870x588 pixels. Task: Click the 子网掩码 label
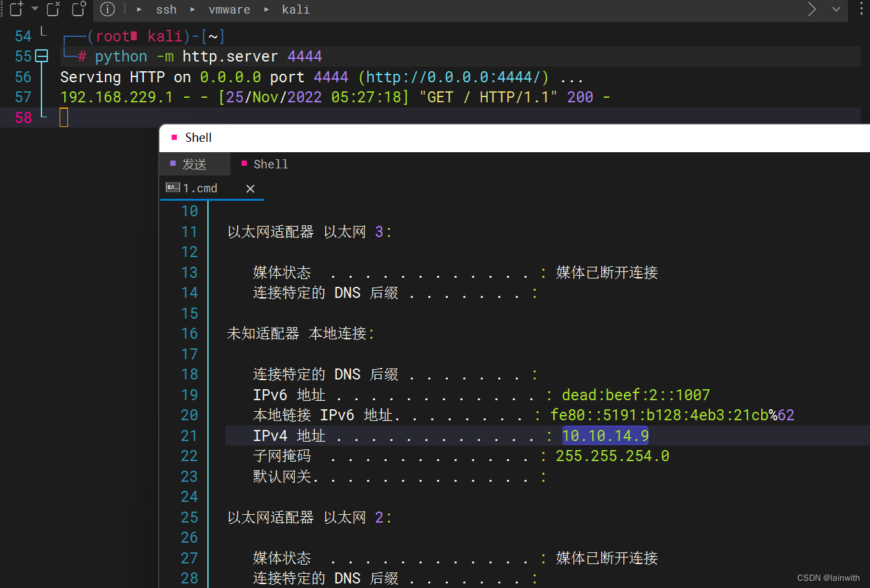click(282, 456)
